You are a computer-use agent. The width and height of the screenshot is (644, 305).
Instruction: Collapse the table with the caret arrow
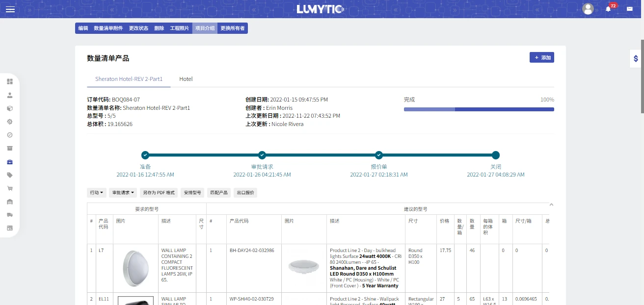(x=551, y=204)
